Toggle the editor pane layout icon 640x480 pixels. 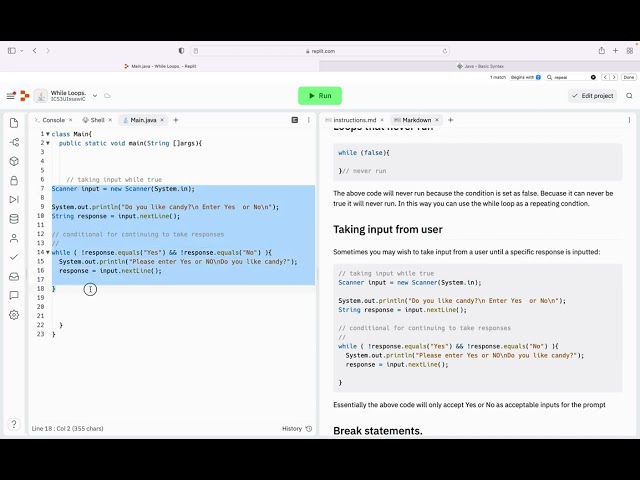(x=295, y=120)
